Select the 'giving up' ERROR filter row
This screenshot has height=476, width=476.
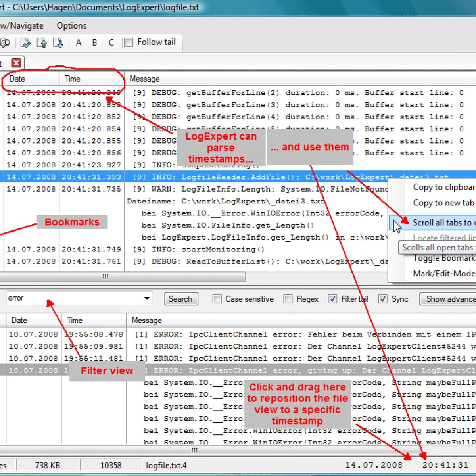click(238, 370)
